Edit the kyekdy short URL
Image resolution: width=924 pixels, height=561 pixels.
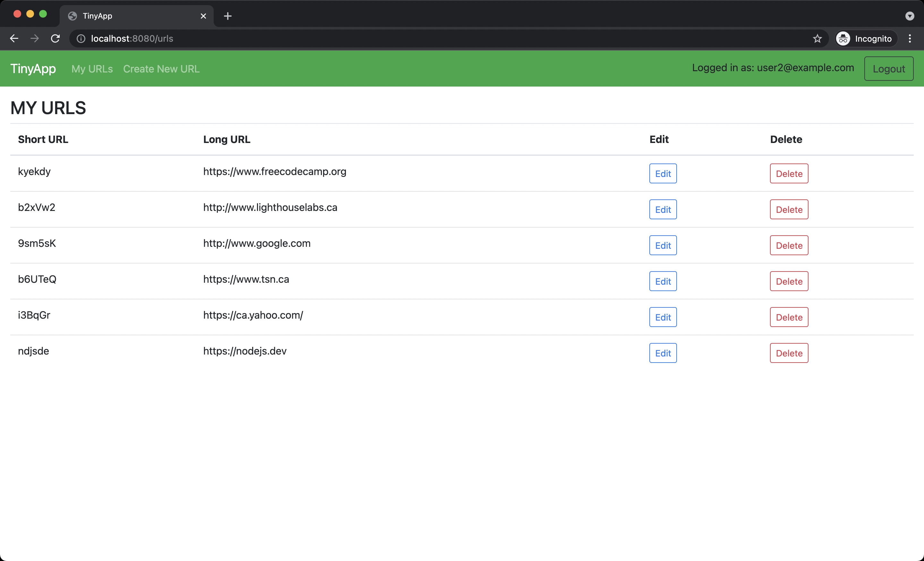pyautogui.click(x=663, y=173)
